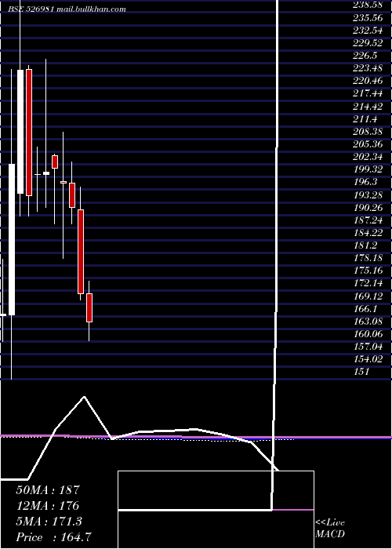
Task: Click the 184.22 price axis label
Action: pos(368,232)
